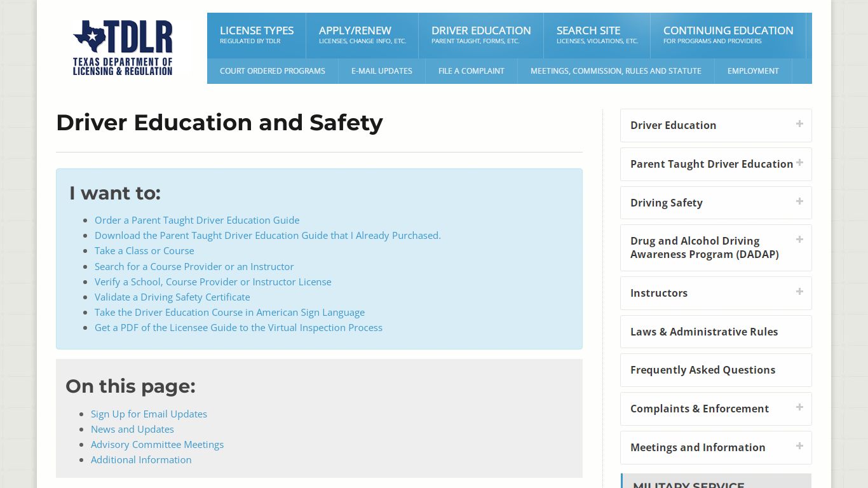Open the Search Site menu
Viewport: 868px width, 488px height.
pos(597,36)
